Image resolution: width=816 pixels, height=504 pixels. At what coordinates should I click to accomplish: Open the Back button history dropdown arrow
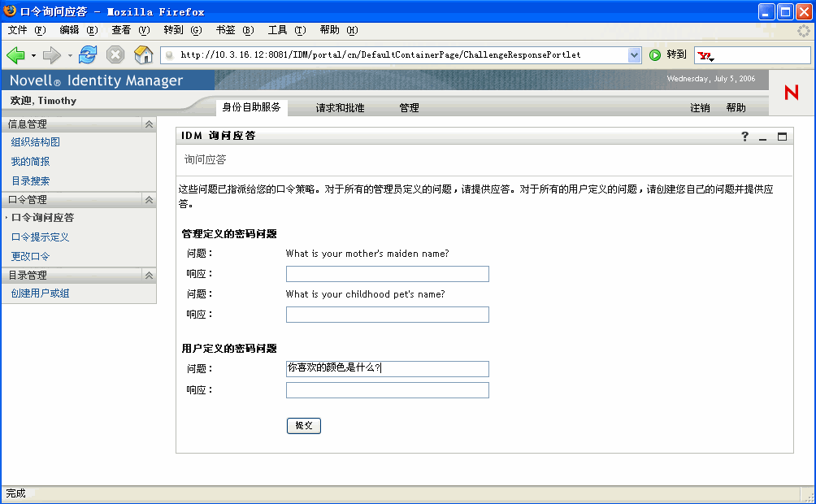tap(33, 55)
